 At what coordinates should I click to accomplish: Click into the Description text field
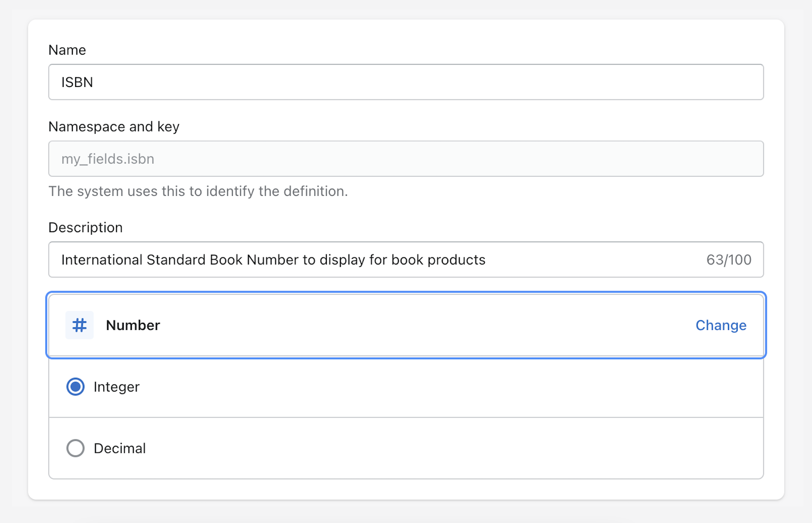point(558,260)
